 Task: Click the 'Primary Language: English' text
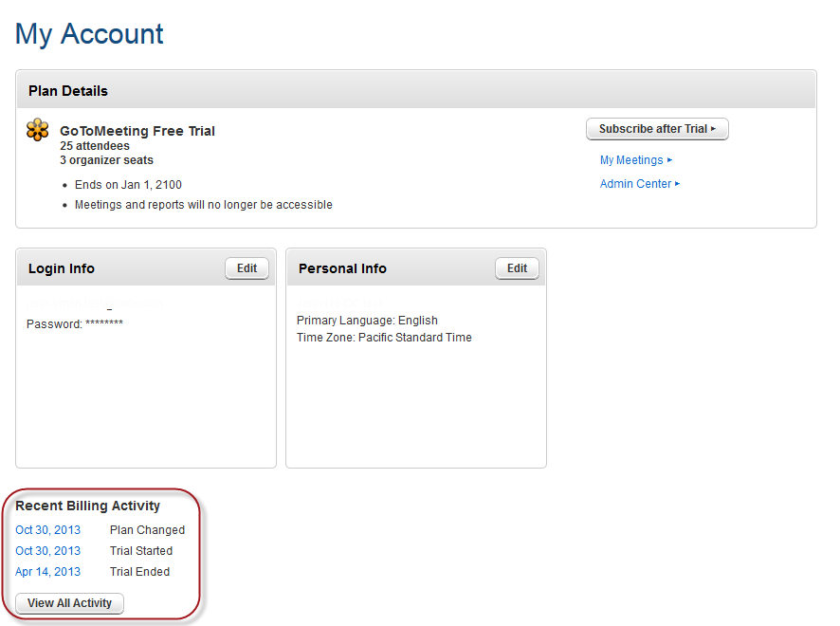[367, 321]
